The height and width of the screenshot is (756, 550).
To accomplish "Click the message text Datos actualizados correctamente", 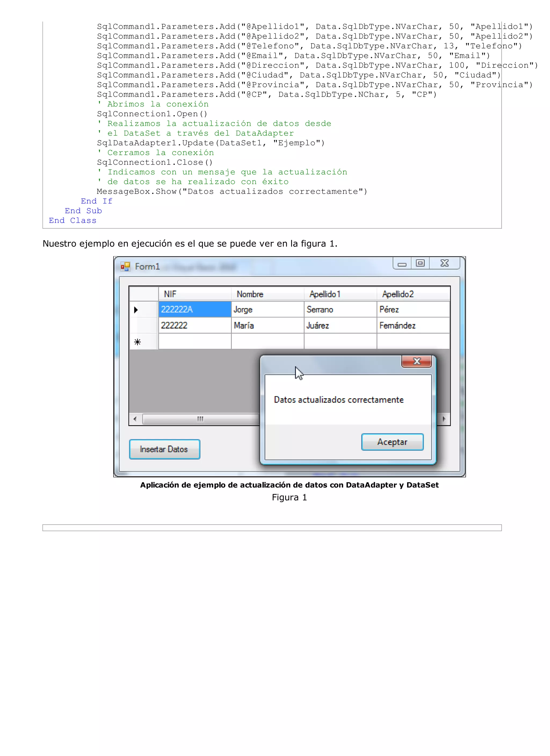I will pos(339,400).
